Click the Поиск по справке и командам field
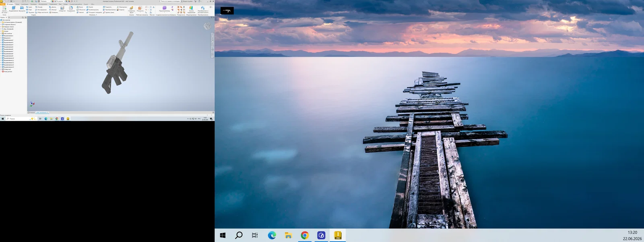644x242 pixels. [170, 1]
